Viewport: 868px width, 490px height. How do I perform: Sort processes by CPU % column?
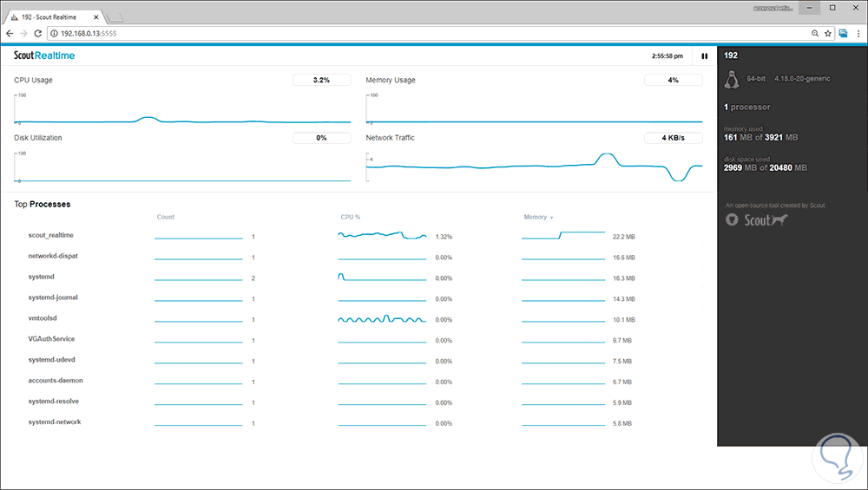(351, 218)
